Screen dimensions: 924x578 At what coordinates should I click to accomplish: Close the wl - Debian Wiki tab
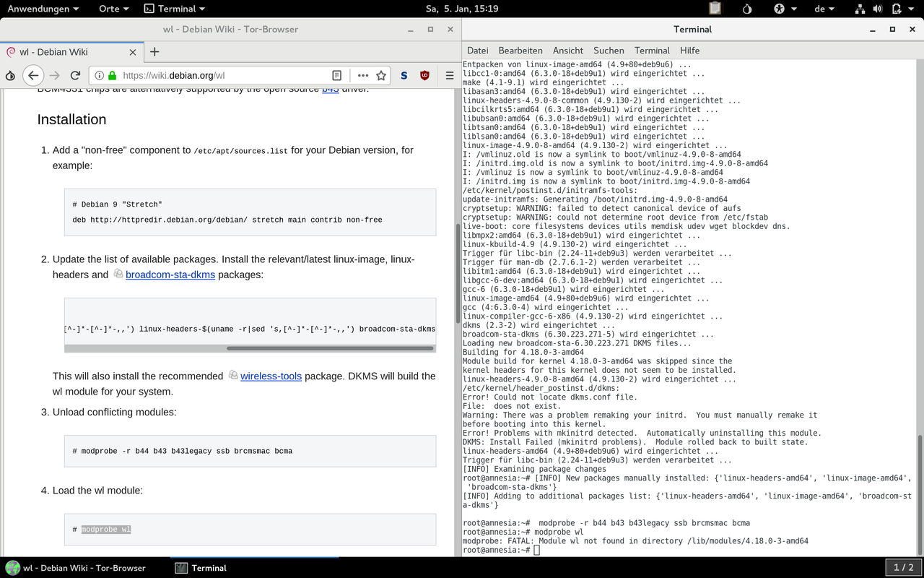coord(133,52)
